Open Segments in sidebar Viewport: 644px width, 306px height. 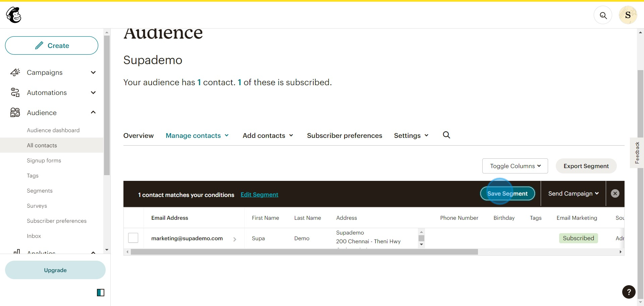[40, 191]
